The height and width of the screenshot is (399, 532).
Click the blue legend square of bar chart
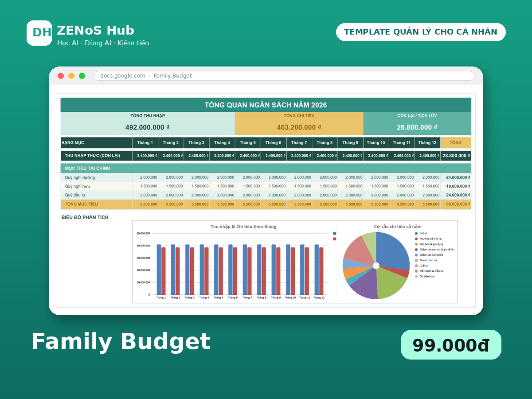(x=335, y=233)
